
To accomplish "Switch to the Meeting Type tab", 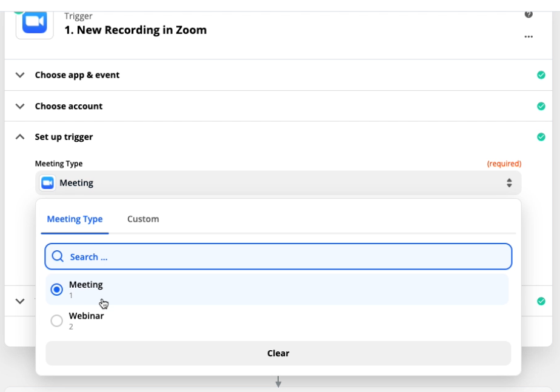I will tap(75, 219).
